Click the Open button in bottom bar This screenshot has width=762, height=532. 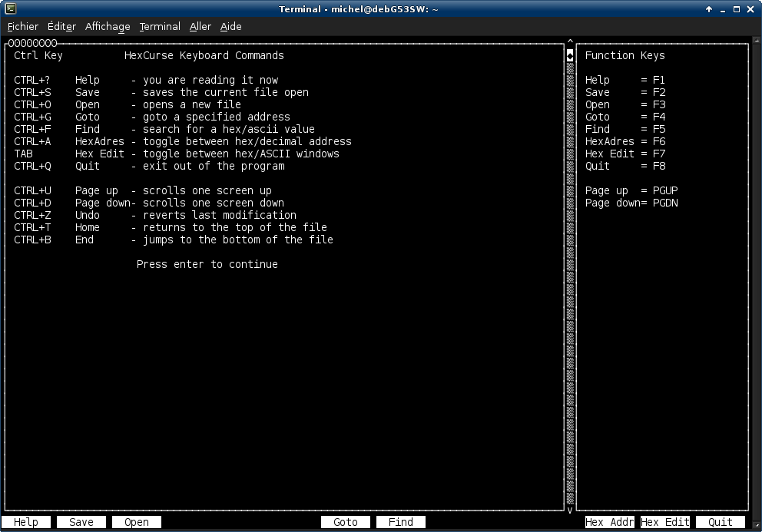click(x=137, y=522)
